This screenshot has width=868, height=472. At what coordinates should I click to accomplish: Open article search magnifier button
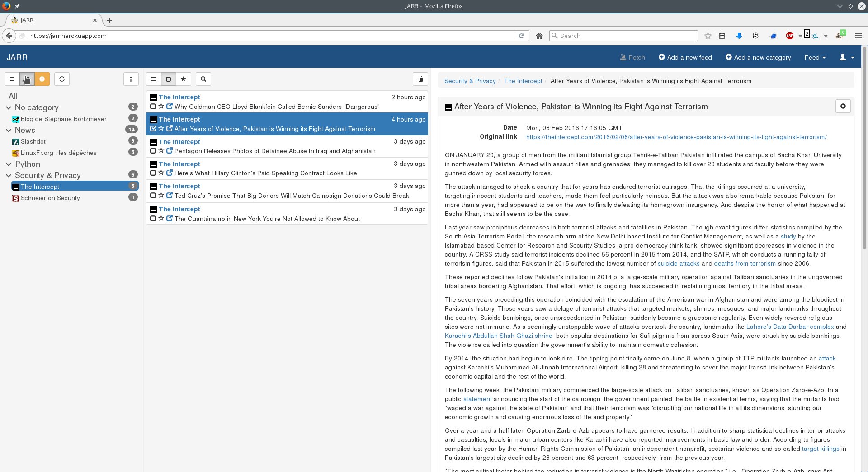[203, 79]
